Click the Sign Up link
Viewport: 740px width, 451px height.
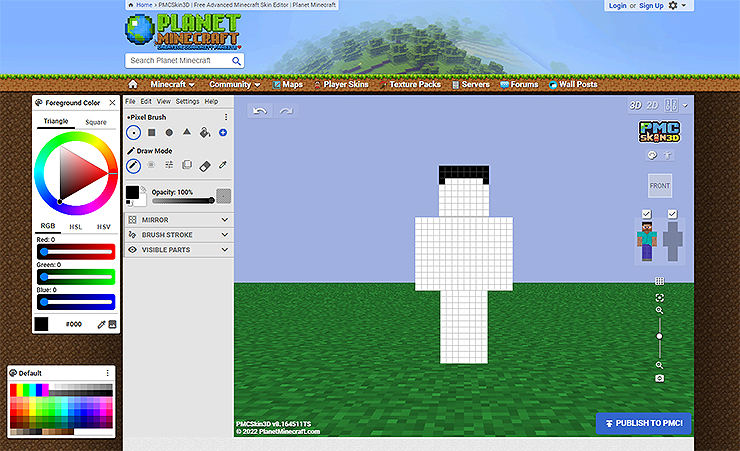click(x=651, y=6)
